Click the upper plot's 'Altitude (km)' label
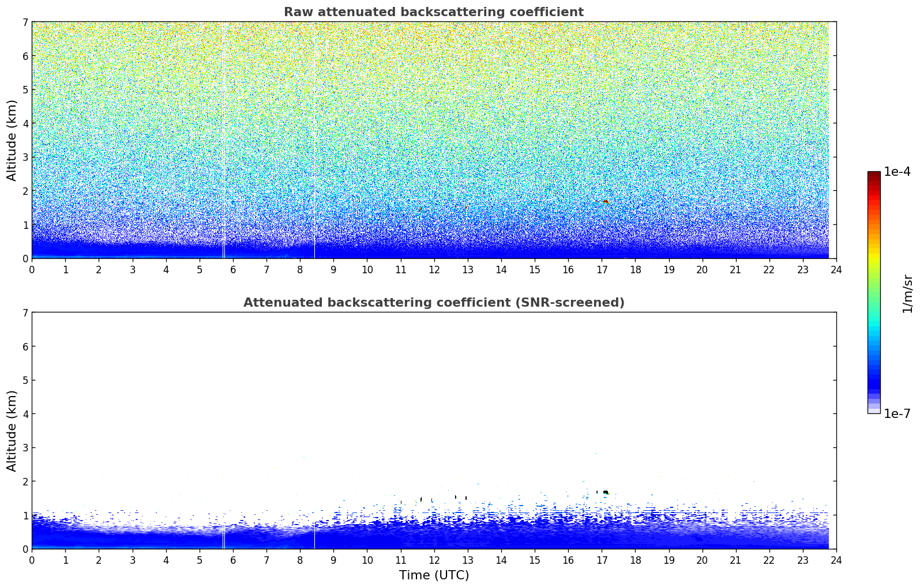 [12, 140]
